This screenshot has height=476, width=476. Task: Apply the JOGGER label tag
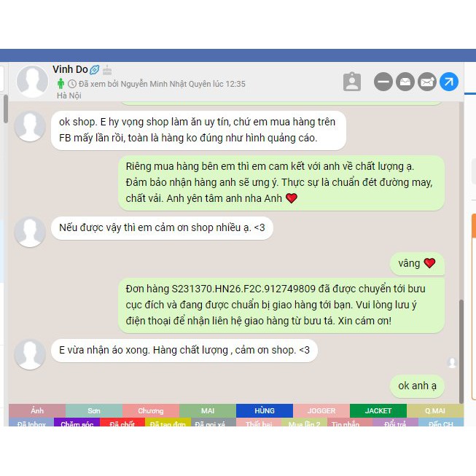321,410
